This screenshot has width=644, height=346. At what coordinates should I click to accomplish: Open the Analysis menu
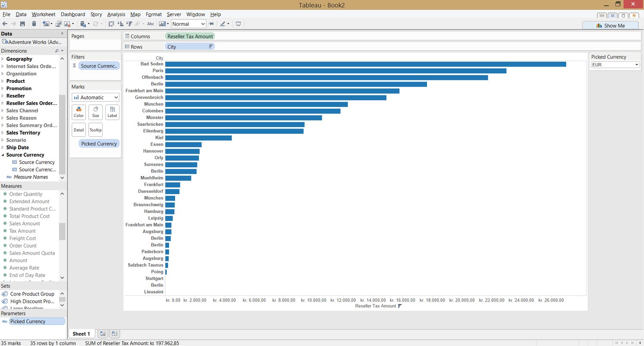pyautogui.click(x=116, y=14)
